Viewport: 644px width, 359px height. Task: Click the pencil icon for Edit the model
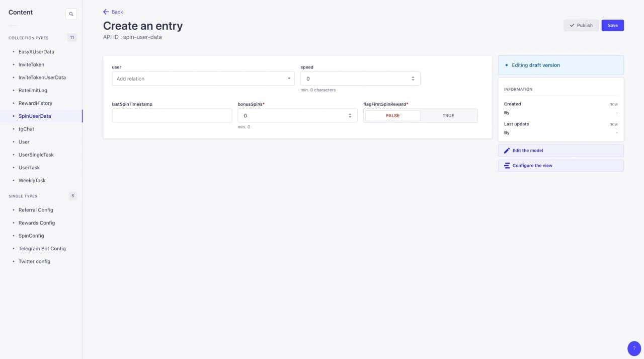point(507,151)
